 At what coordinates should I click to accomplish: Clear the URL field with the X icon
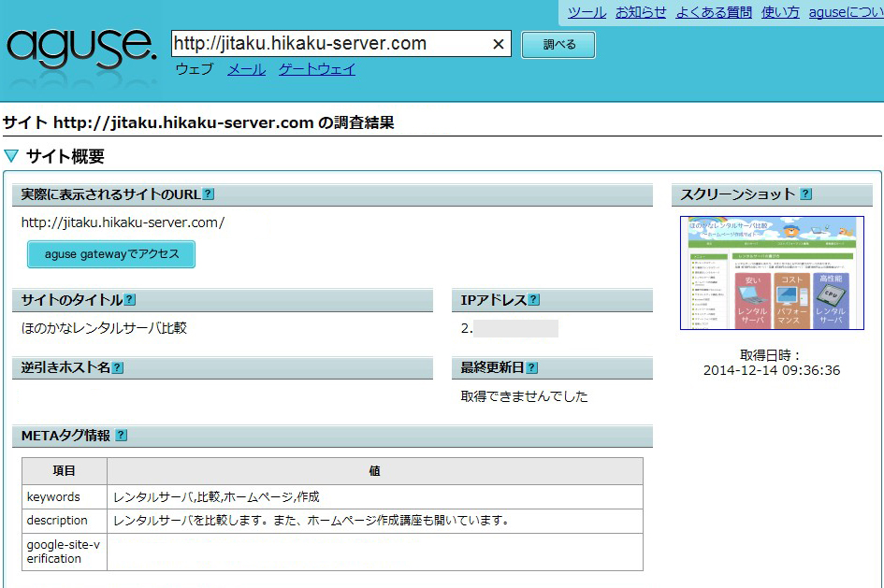pos(499,44)
